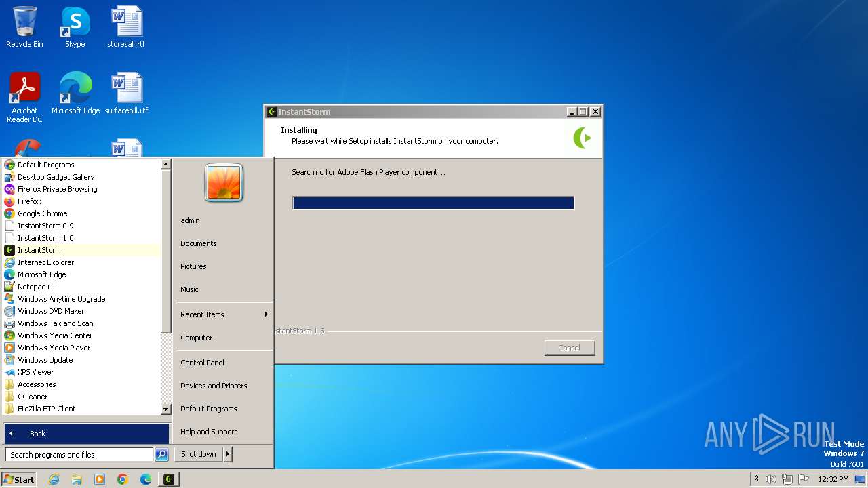Click Cancel in the InstantStorm installer

(569, 348)
